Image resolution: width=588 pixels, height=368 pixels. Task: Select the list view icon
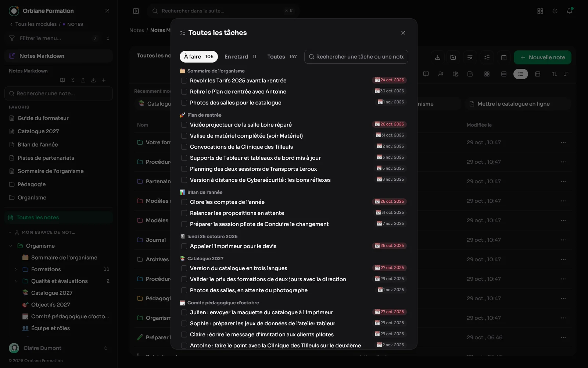(x=521, y=74)
